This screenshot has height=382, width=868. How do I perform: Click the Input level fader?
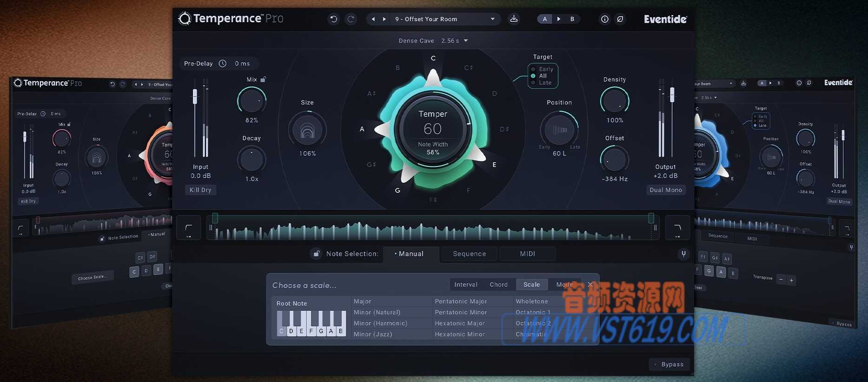195,97
